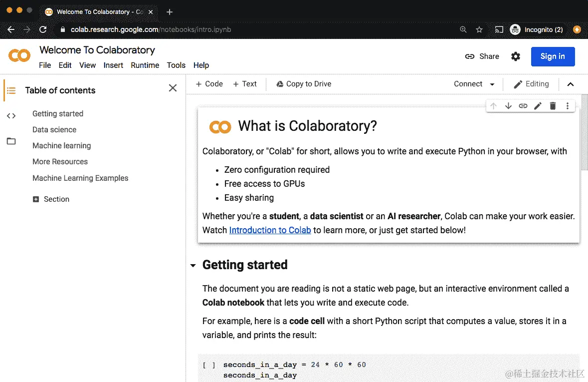Close the Welcome To Colaboratory browser tab
This screenshot has width=588, height=382.
[x=151, y=12]
